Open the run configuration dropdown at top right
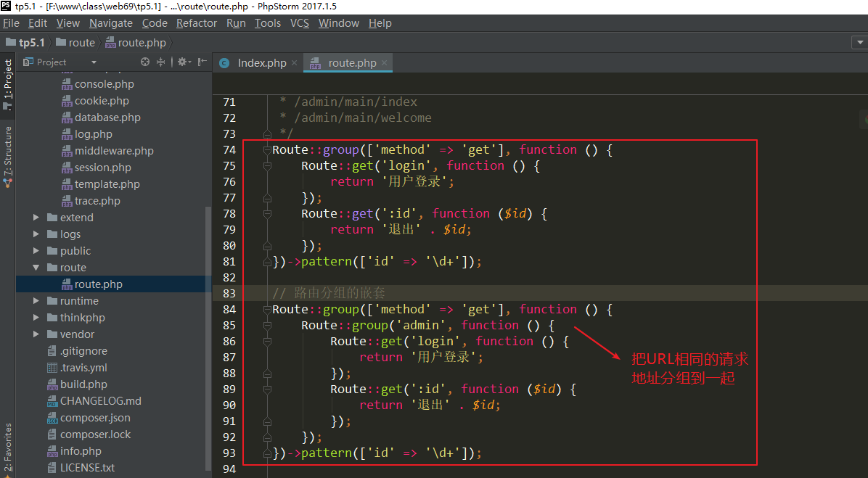 [860, 43]
